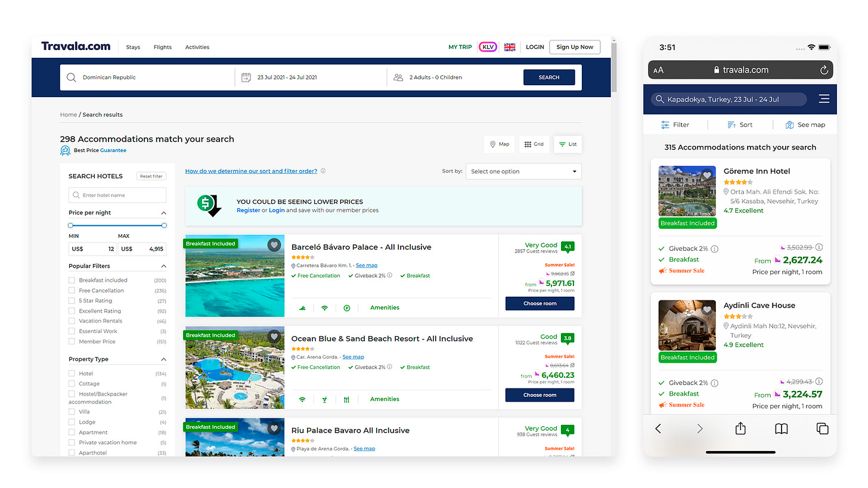Collapse the Popular Filters section
Image resolution: width=868 pixels, height=488 pixels.
163,266
